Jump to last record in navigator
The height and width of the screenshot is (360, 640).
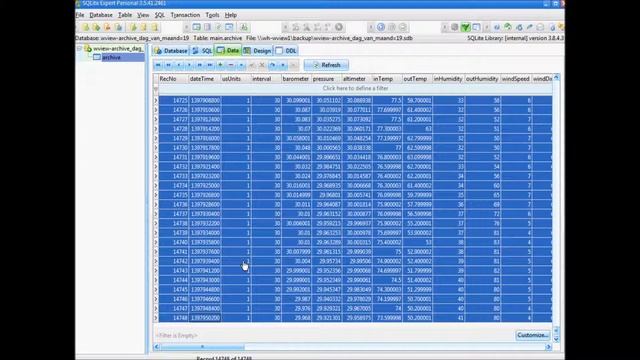[210, 65]
